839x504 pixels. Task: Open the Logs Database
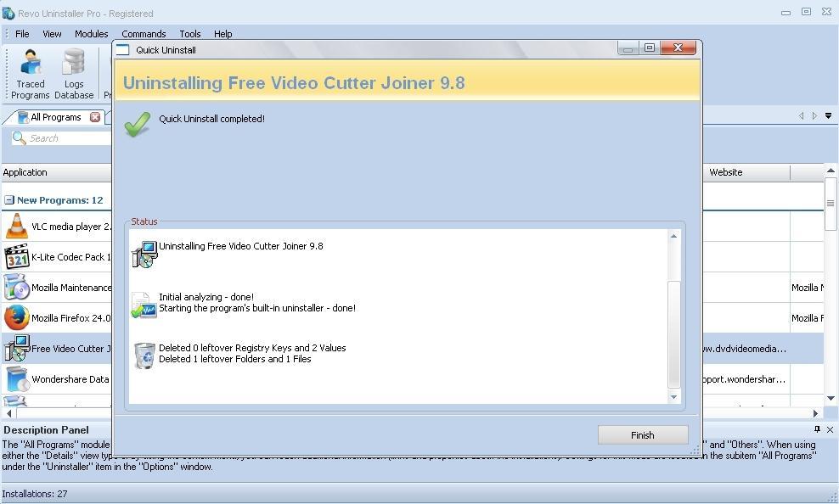pos(74,73)
